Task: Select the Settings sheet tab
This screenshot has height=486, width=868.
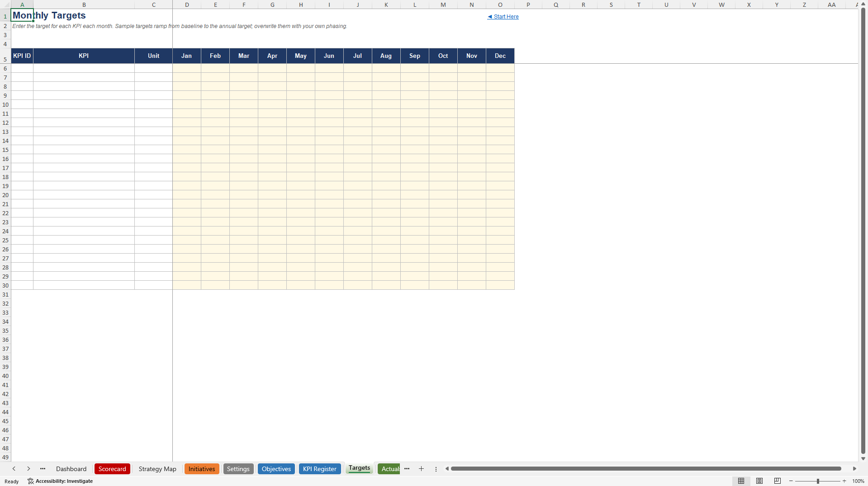Action: click(238, 469)
